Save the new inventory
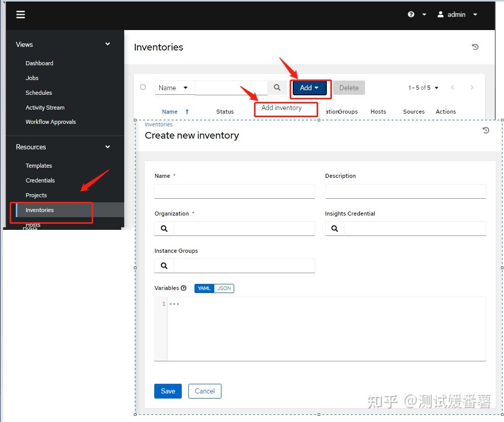This screenshot has height=422, width=504. [167, 391]
